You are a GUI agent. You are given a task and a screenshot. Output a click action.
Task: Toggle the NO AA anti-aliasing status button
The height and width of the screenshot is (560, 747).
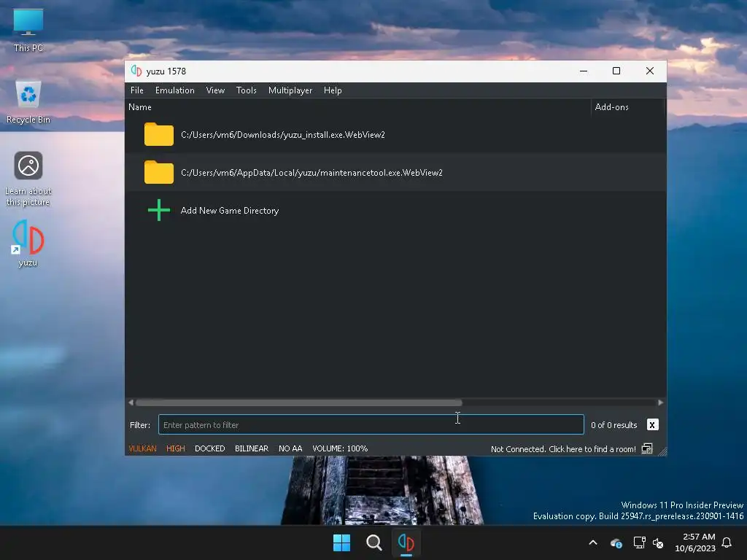pyautogui.click(x=290, y=448)
